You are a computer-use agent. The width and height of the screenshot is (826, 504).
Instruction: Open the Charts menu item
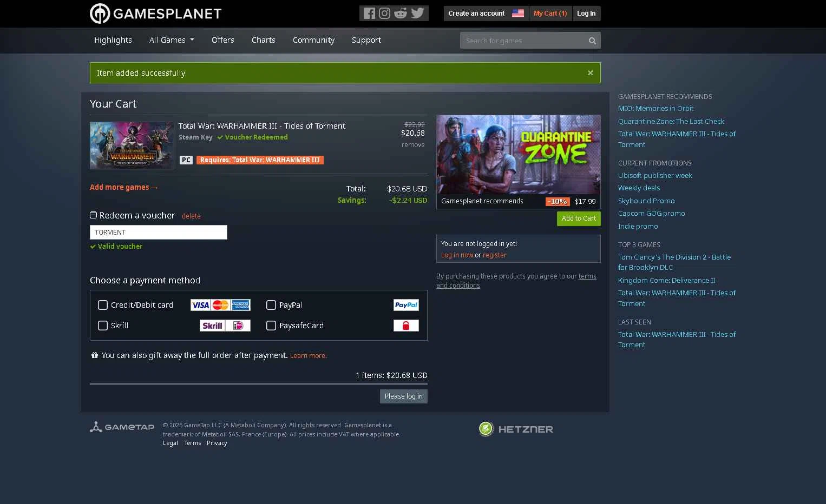click(264, 40)
